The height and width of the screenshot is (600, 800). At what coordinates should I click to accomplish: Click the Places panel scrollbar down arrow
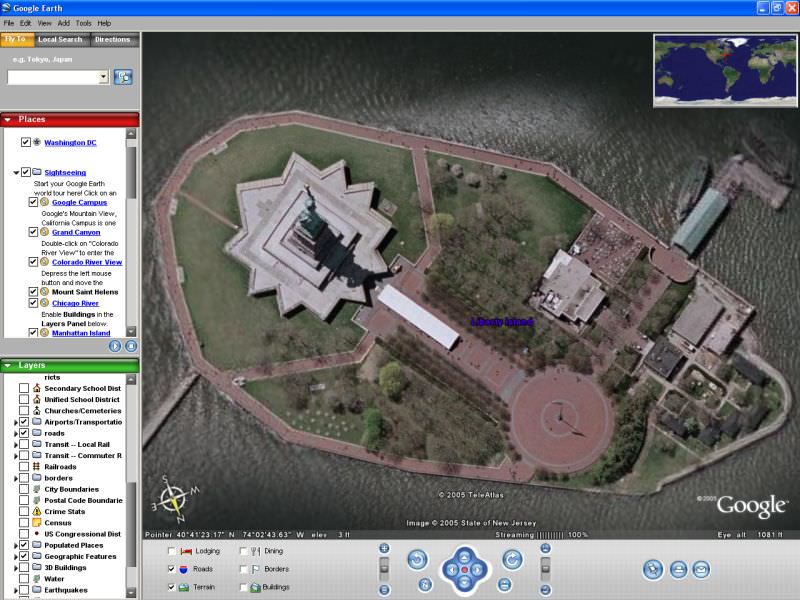(131, 331)
